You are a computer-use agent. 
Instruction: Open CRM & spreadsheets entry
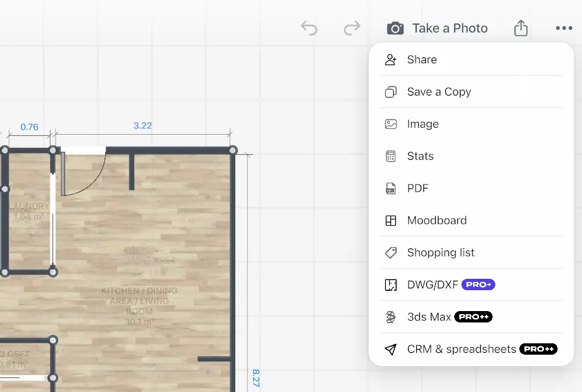471,349
